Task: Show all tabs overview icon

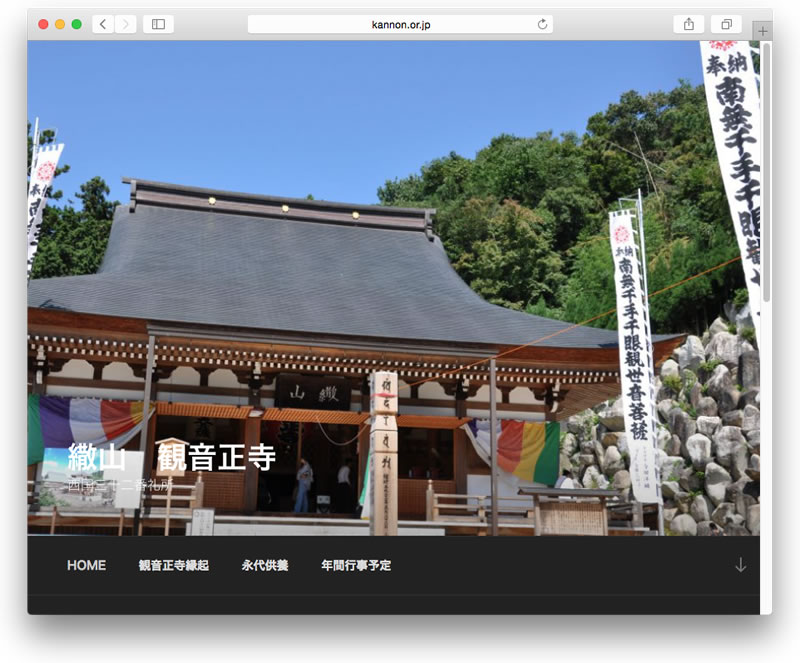Action: coord(726,24)
